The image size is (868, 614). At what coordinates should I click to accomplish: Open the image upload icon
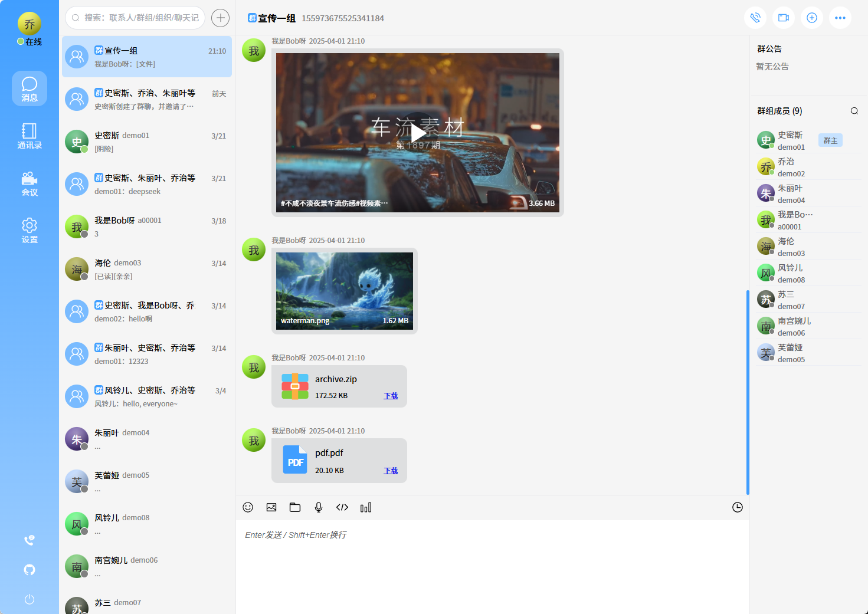[271, 507]
